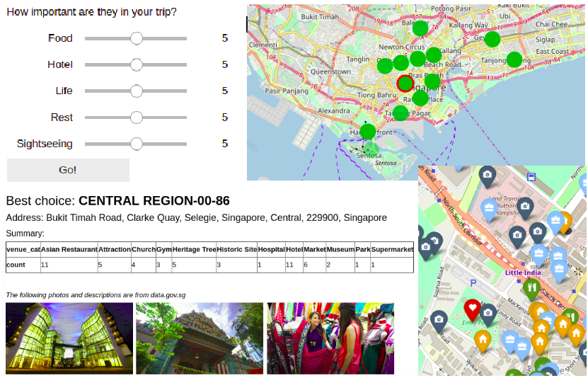Click the Life importance slider handle
Viewport: 588px width, 378px height.
[x=137, y=91]
